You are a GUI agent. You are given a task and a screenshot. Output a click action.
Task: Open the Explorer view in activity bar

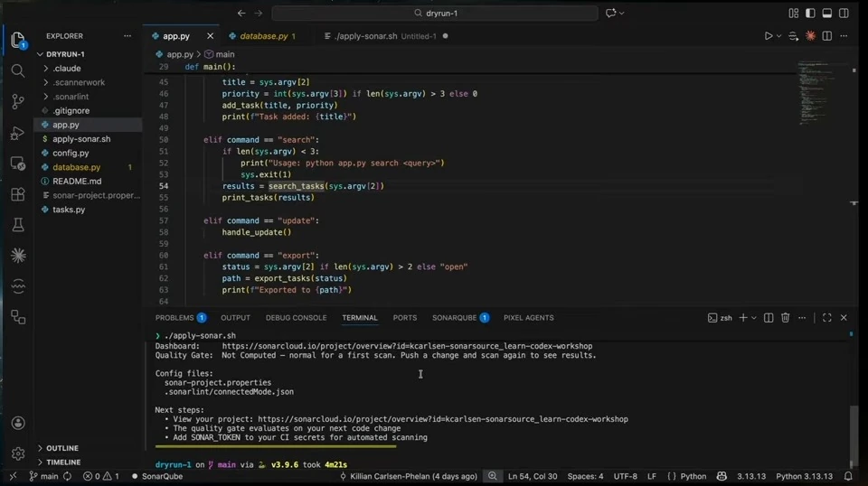[18, 40]
